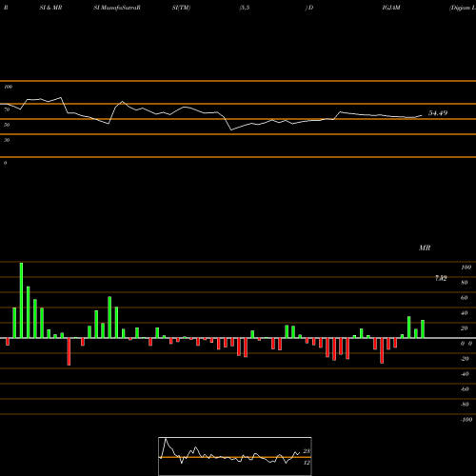Click the 60 label on the MR axis
This screenshot has width=476, height=476.
point(465,298)
